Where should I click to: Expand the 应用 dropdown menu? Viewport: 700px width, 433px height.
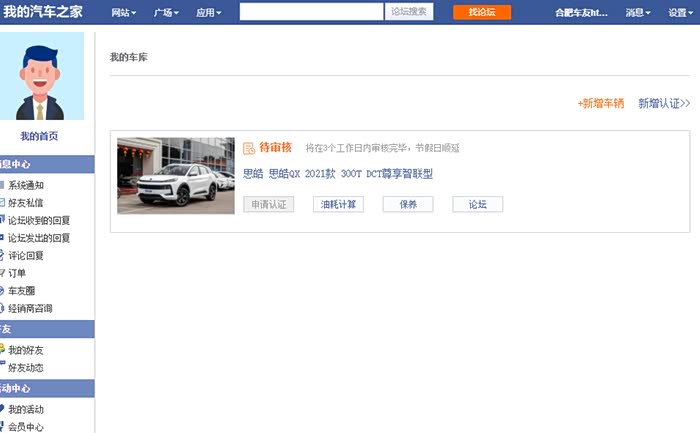pyautogui.click(x=208, y=13)
